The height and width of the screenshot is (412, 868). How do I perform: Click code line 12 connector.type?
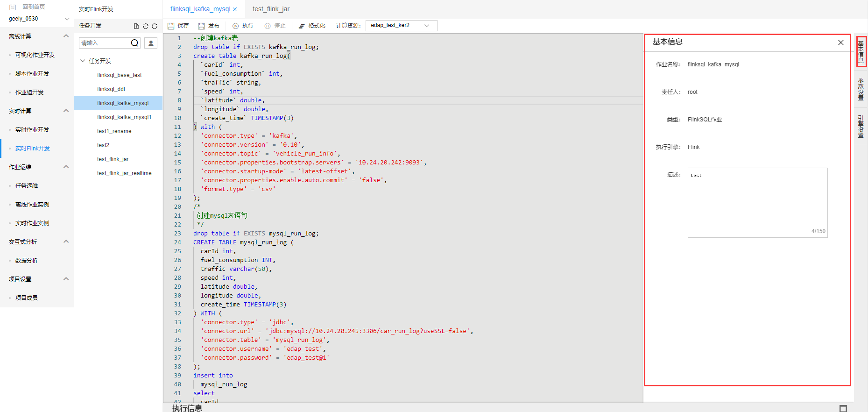[x=249, y=136]
